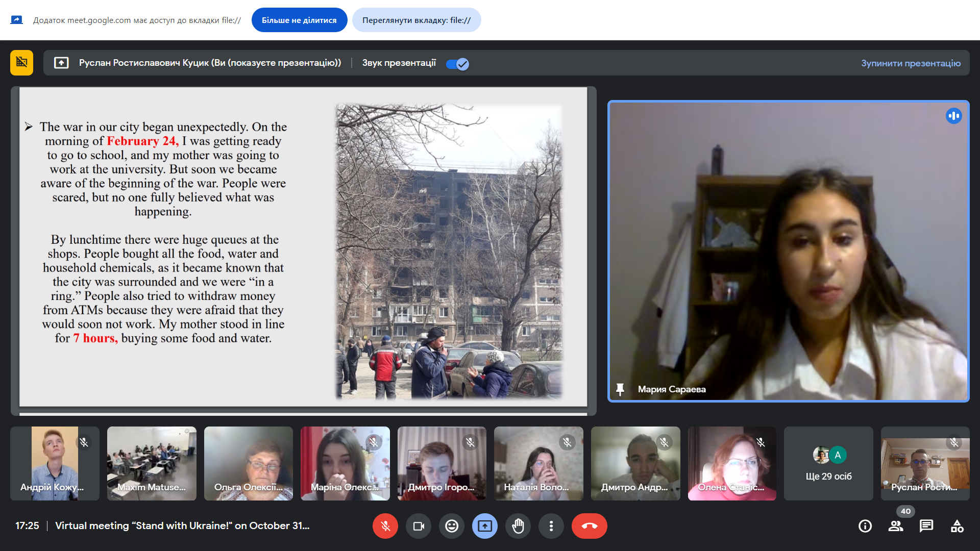
Task: Expand the 'Ще 29 осіб' tile
Action: pos(828,463)
